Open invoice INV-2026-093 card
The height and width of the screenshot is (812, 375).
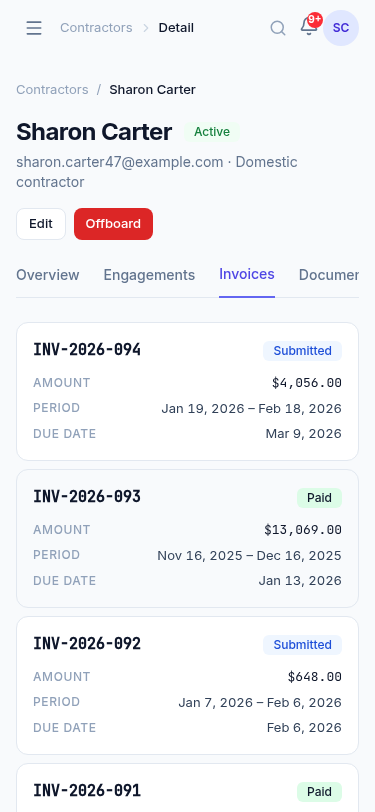pyautogui.click(x=188, y=539)
